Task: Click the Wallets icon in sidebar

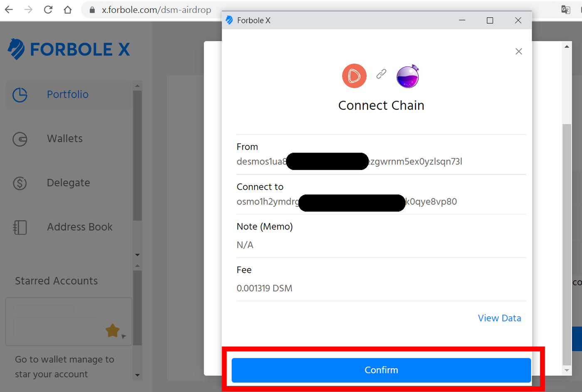Action: click(x=20, y=139)
